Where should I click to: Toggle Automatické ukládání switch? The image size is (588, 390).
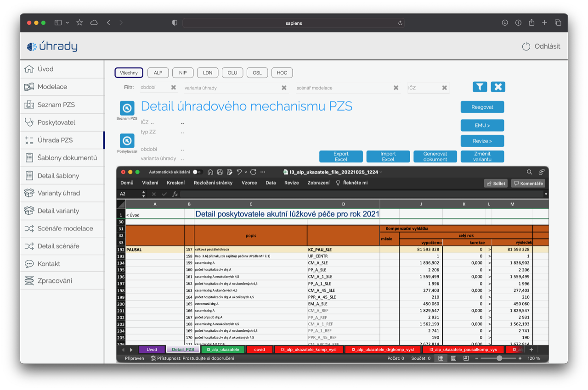point(198,172)
